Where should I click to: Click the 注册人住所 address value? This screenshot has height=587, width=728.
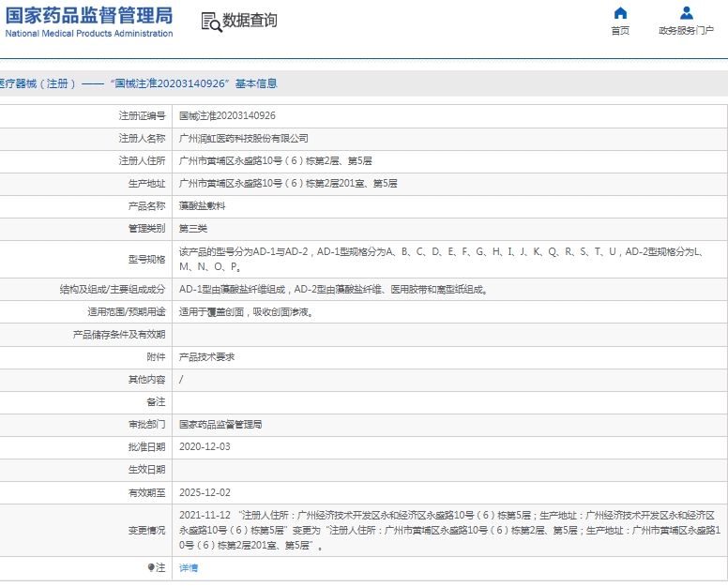coord(275,161)
